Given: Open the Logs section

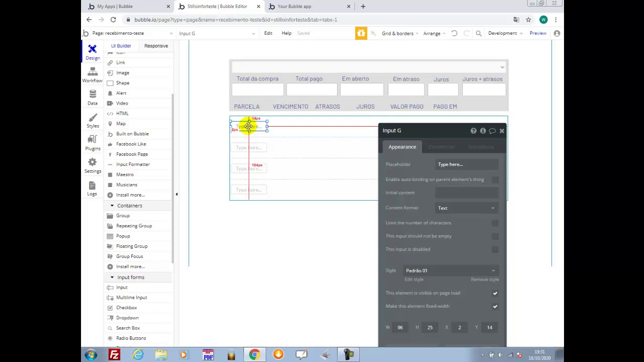Looking at the screenshot, I should 92,189.
